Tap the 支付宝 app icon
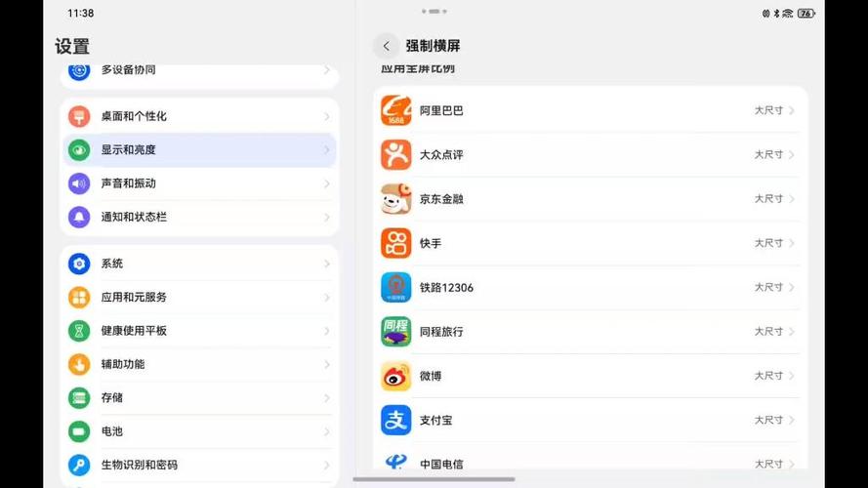This screenshot has width=868, height=488. [395, 420]
